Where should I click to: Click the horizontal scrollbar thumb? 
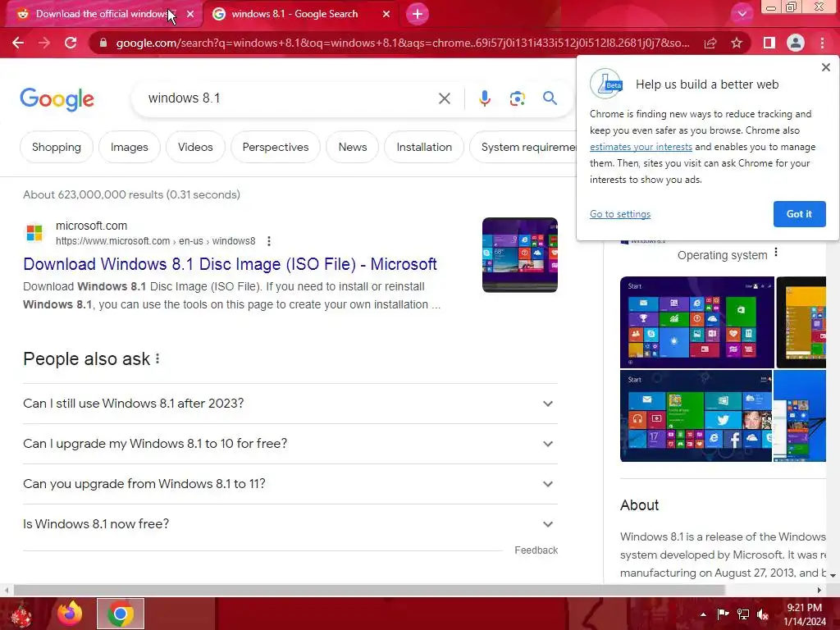[x=369, y=590]
